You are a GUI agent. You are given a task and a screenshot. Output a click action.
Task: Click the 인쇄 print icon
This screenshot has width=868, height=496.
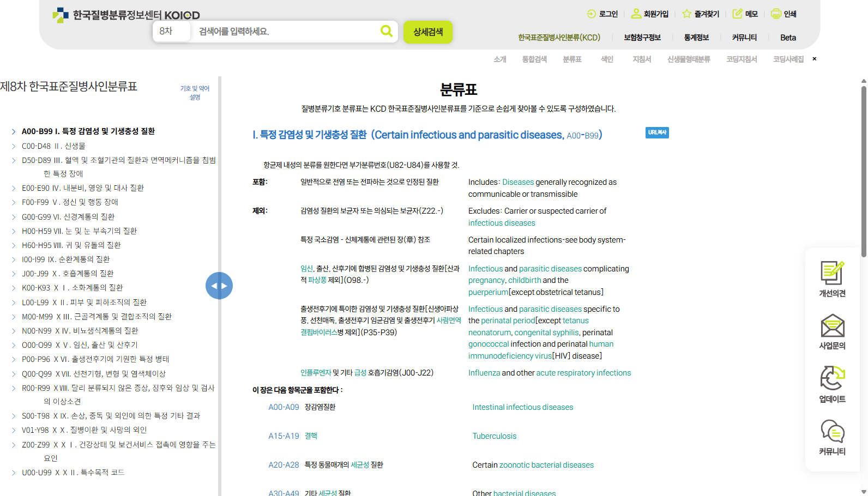[776, 14]
